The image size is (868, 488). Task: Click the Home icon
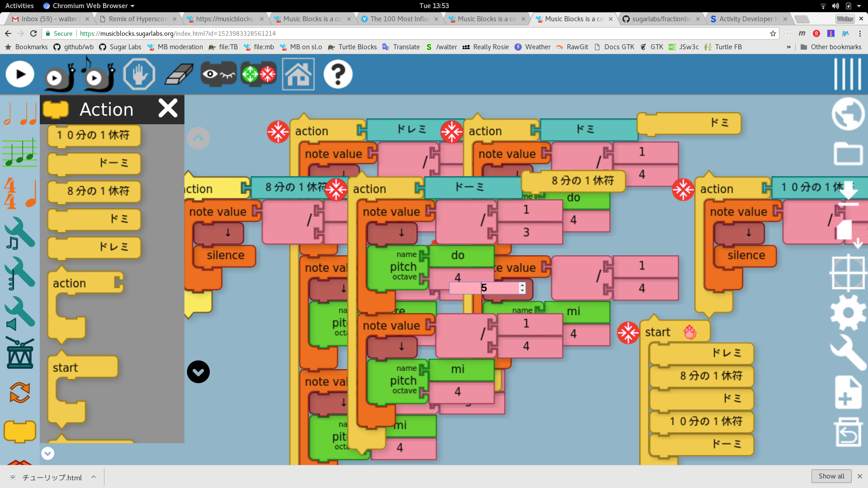[x=298, y=75]
